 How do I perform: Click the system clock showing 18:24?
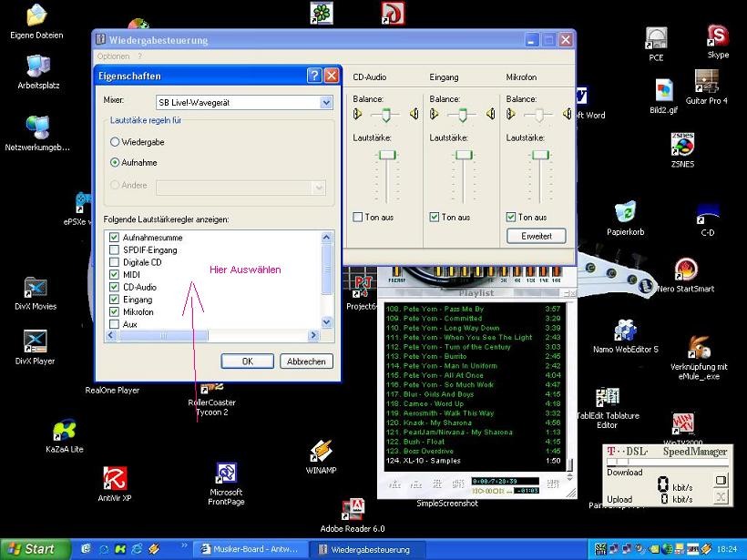726,549
